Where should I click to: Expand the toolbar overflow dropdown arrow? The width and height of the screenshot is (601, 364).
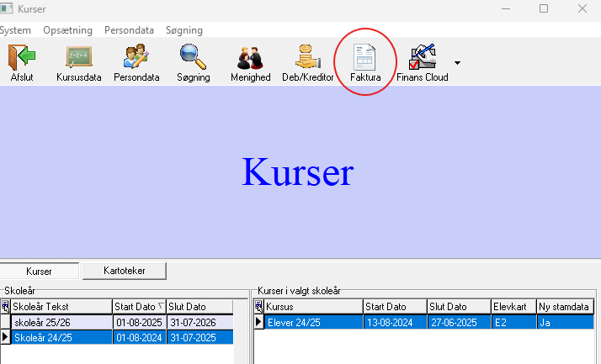457,63
